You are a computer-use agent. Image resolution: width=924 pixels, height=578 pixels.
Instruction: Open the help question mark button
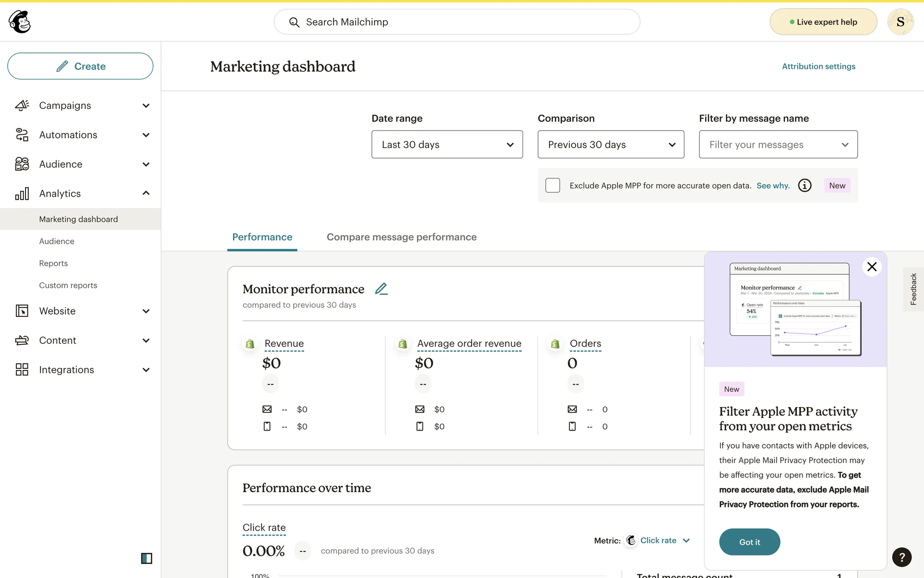[901, 557]
